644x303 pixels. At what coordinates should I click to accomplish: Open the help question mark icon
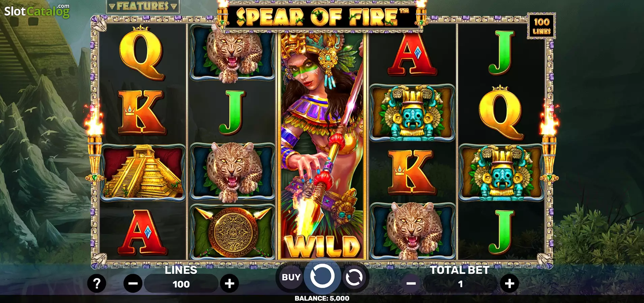97,283
